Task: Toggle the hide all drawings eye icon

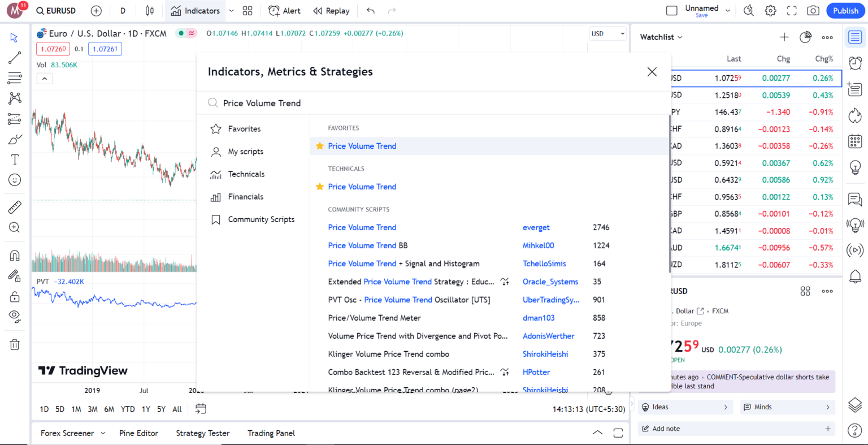Action: pyautogui.click(x=15, y=316)
